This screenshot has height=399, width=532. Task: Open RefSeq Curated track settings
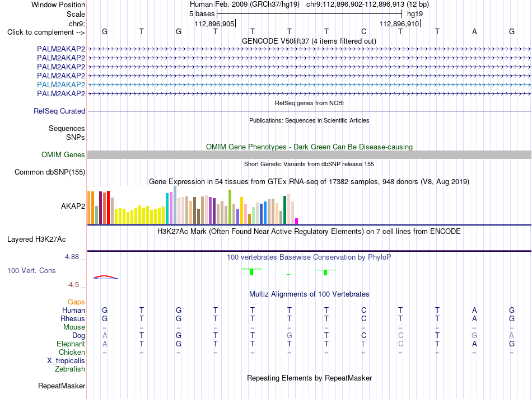tap(59, 111)
